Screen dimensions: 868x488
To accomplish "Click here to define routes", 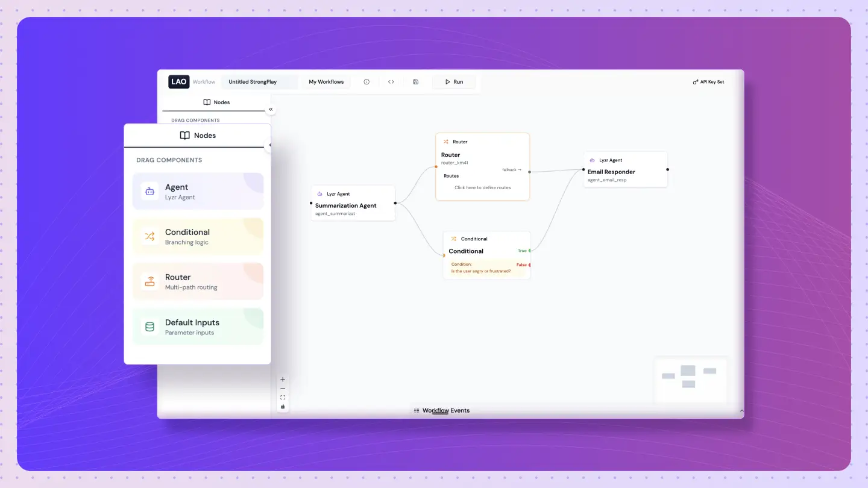I will point(482,187).
